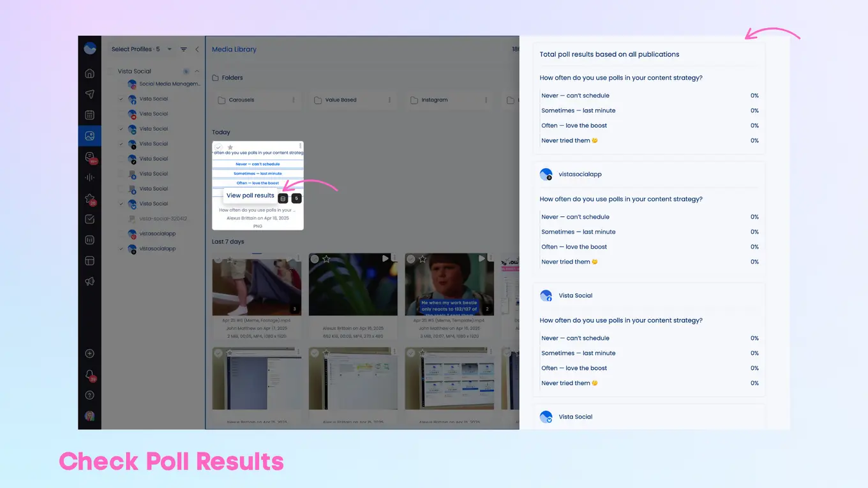Viewport: 868px width, 488px height.
Task: Open the Select Profiles dropdown
Action: tap(140, 48)
